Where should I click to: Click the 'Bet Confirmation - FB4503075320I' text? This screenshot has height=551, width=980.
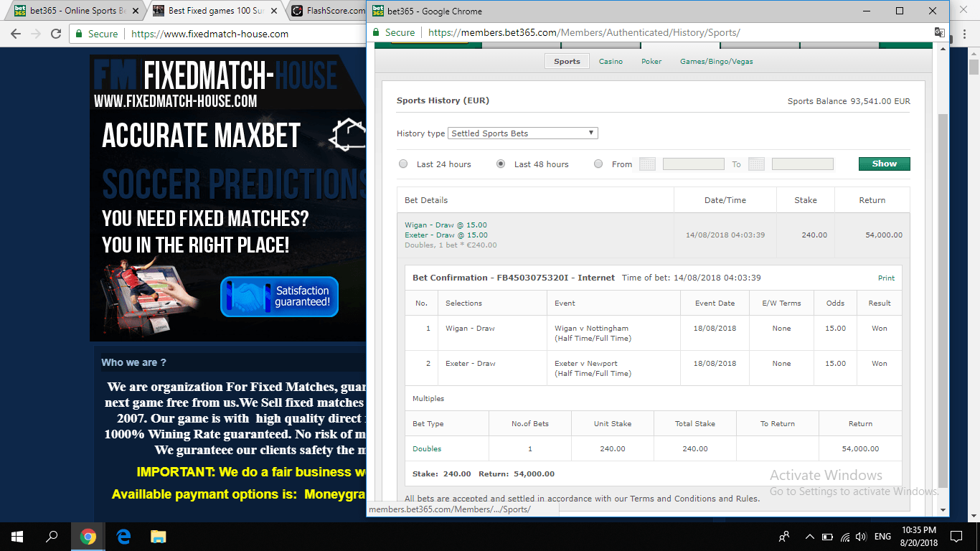(x=491, y=278)
